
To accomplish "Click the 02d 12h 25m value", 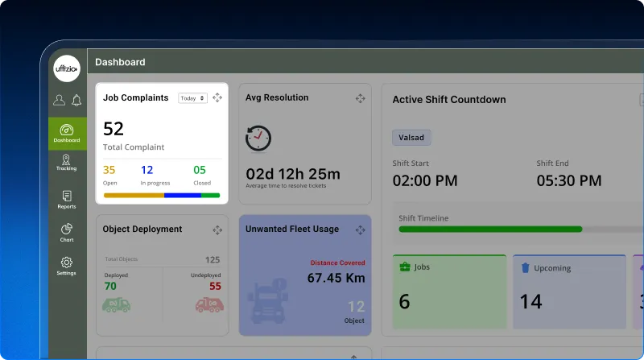I will [293, 174].
